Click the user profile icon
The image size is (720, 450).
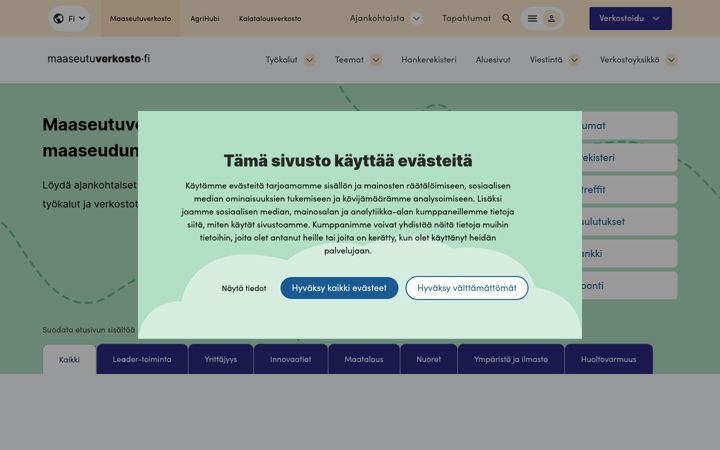click(x=551, y=18)
